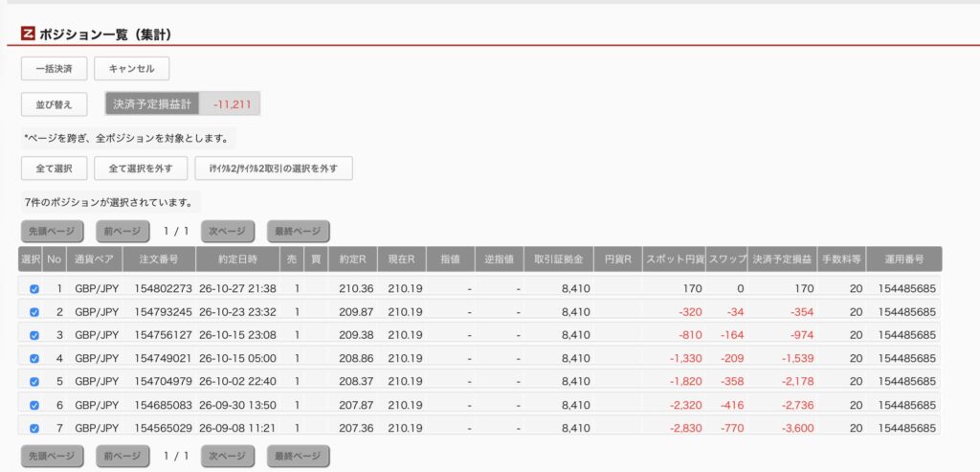The image size is (980, 472).
Task: Click the bottom 最終ページ button
Action: click(x=299, y=457)
